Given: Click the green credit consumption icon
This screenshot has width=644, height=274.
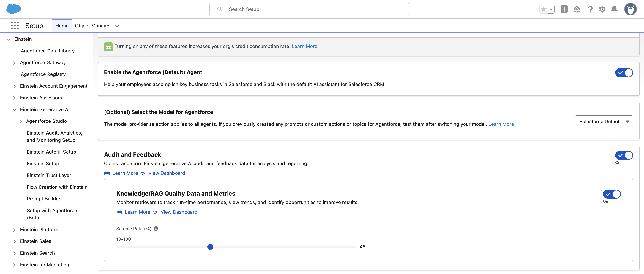Looking at the screenshot, I should (108, 47).
